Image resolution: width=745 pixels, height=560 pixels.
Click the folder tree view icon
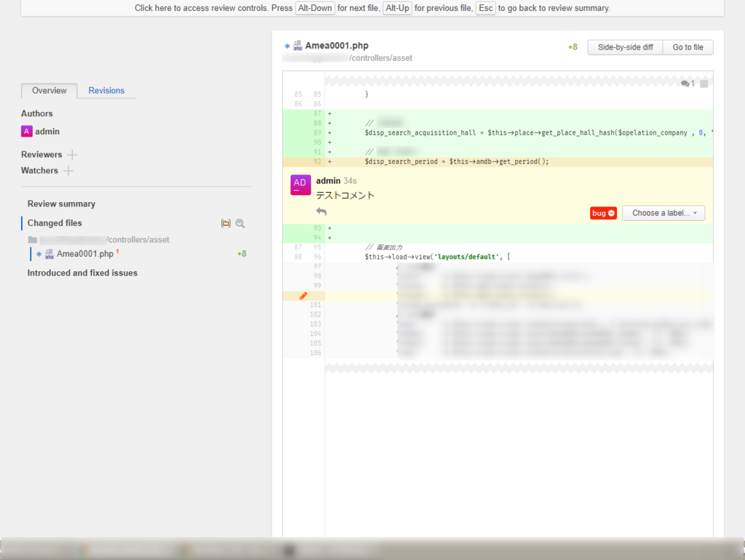226,223
